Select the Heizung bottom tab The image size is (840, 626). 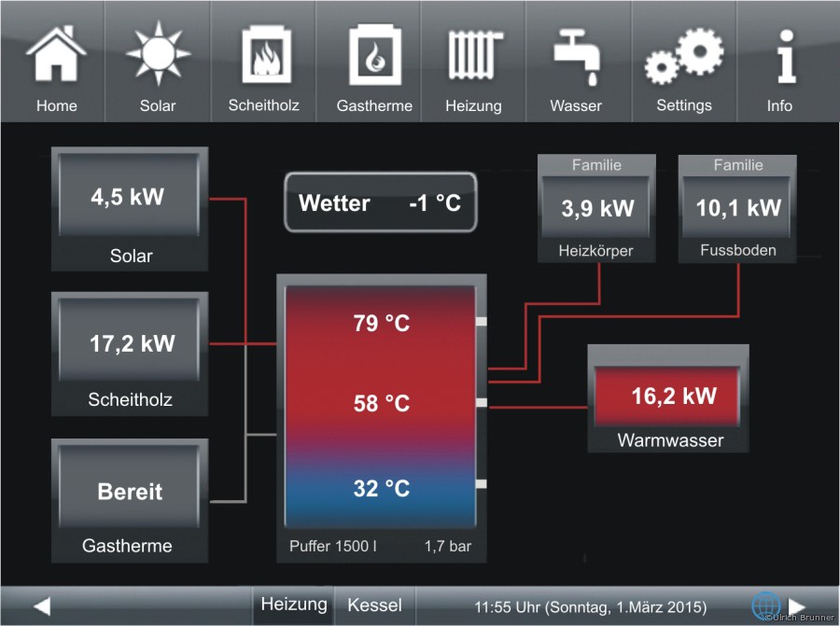point(293,605)
